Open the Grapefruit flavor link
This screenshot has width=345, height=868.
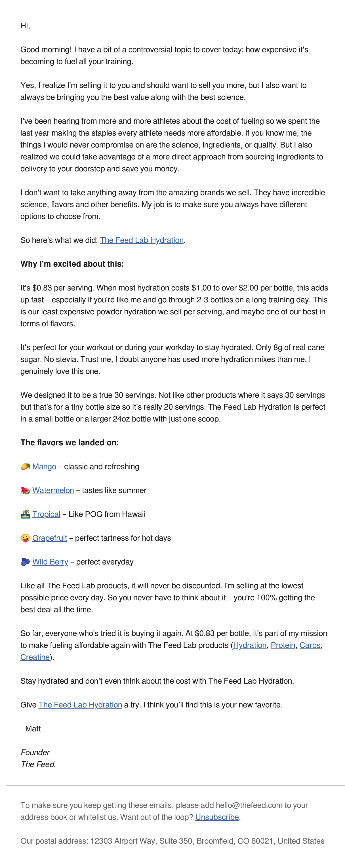coord(50,538)
